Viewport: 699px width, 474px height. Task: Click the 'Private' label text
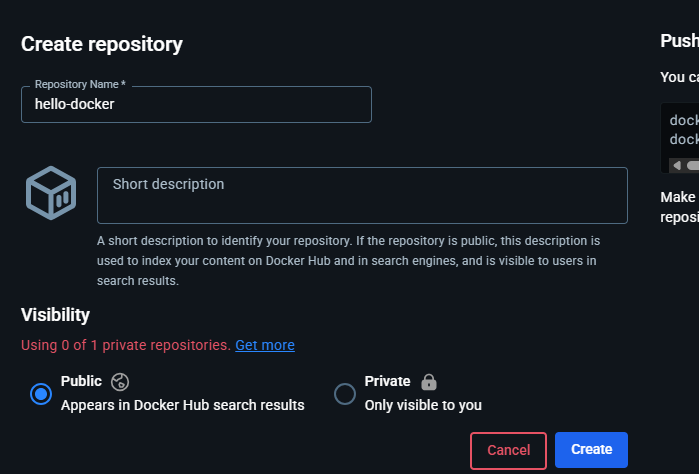coord(387,381)
